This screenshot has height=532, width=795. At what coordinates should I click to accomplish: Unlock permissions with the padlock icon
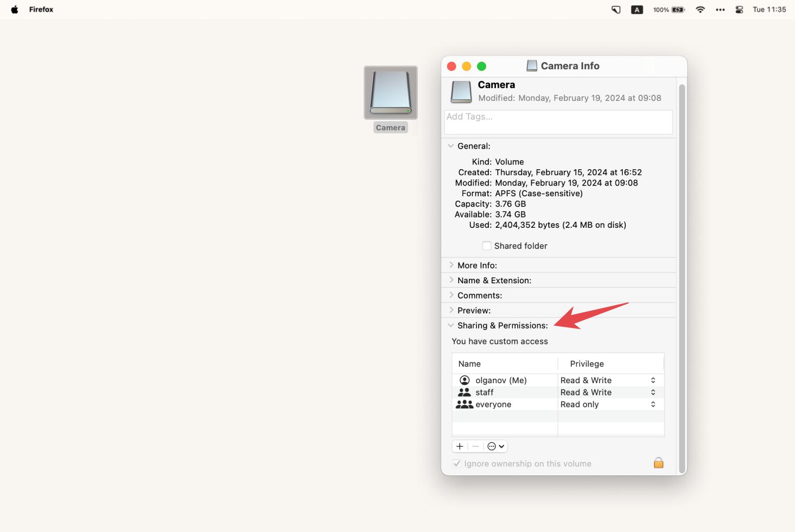(658, 463)
